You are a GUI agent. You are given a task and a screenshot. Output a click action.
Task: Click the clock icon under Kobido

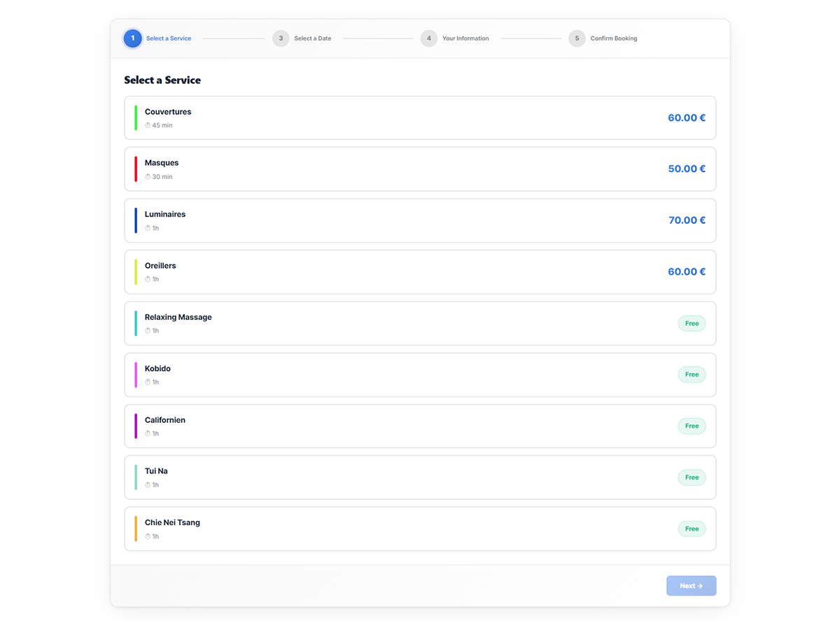point(148,382)
